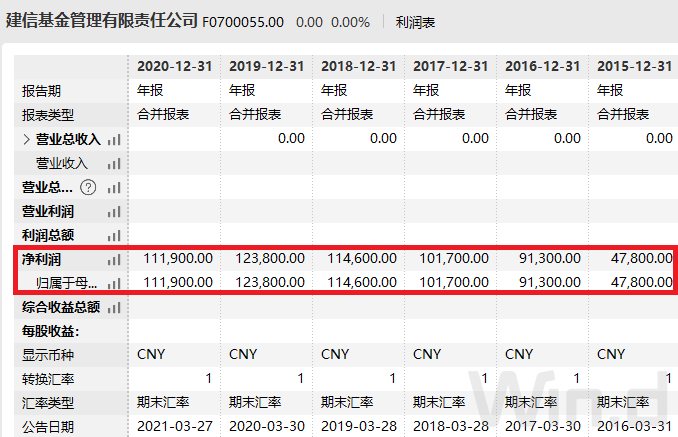Open chart icon for 利润总额 row

[x=114, y=236]
